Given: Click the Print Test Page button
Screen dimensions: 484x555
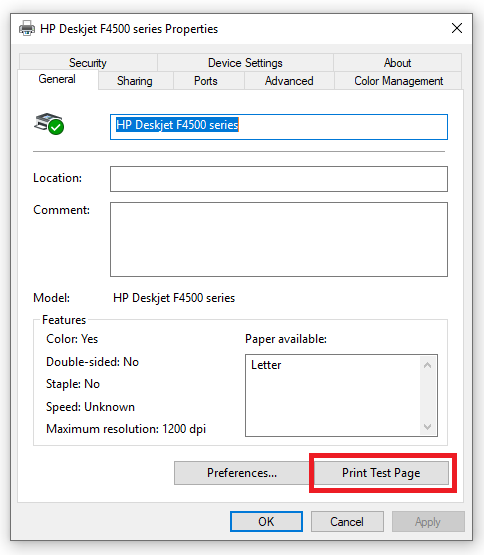Looking at the screenshot, I should [381, 473].
